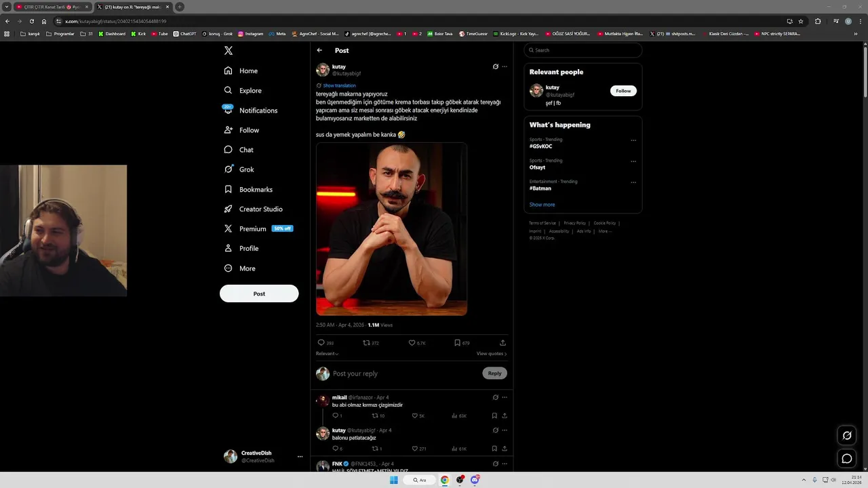The height and width of the screenshot is (488, 868).
Task: Go back using the Post arrow
Action: (319, 50)
